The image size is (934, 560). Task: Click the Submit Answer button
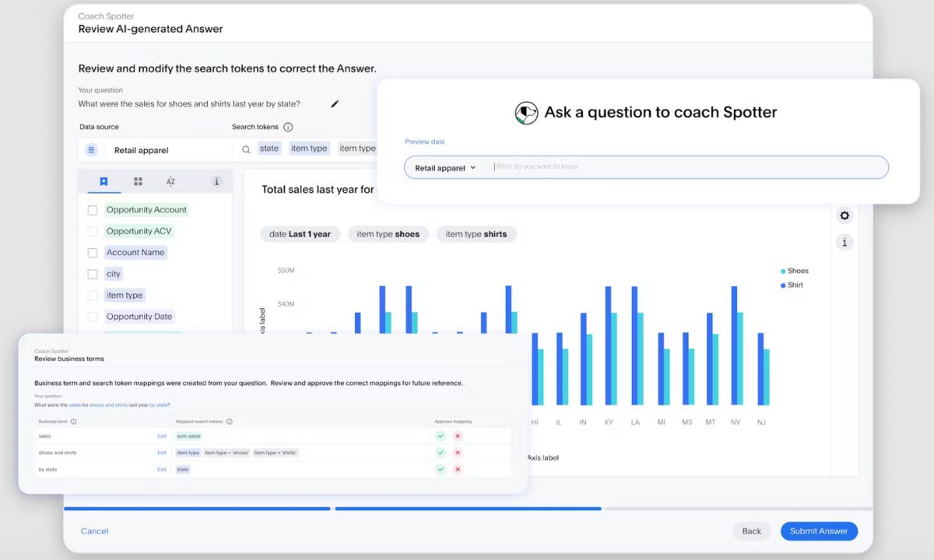pyautogui.click(x=819, y=531)
